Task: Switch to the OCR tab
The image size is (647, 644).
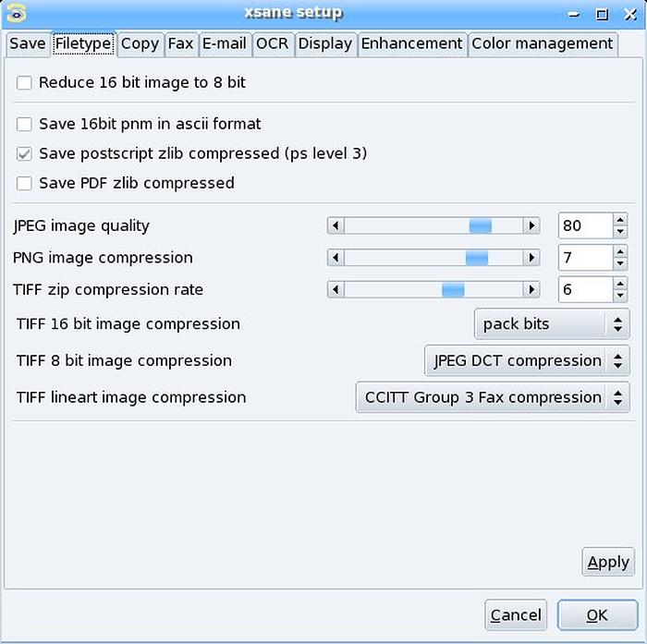Action: point(273,43)
